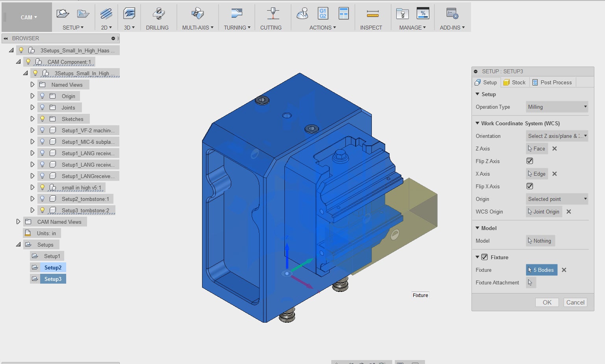Switch to the Stock tab
Image resolution: width=605 pixels, height=364 pixels.
(x=514, y=82)
